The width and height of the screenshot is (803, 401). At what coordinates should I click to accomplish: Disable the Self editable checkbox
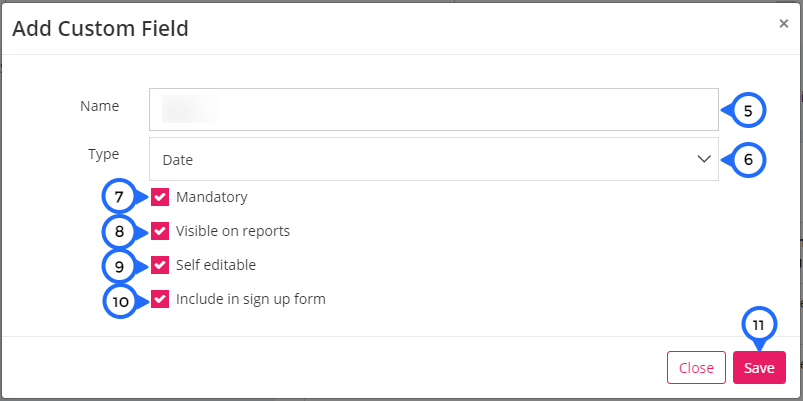(160, 265)
